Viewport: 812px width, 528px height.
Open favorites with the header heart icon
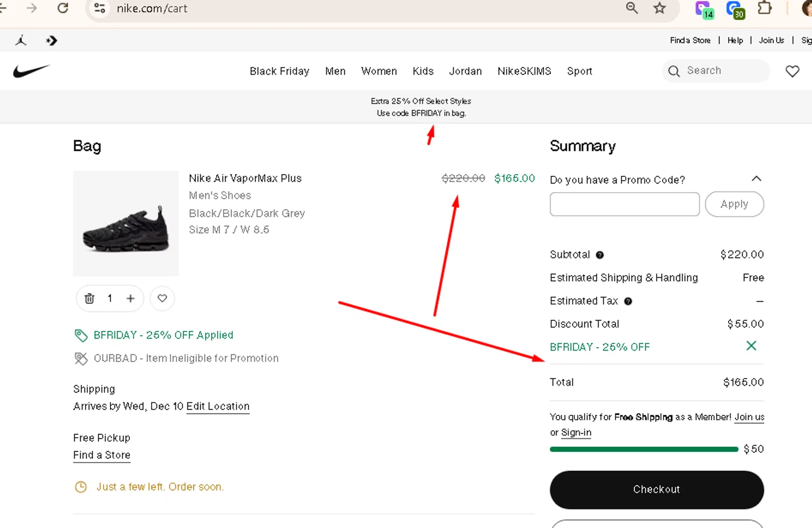point(793,71)
